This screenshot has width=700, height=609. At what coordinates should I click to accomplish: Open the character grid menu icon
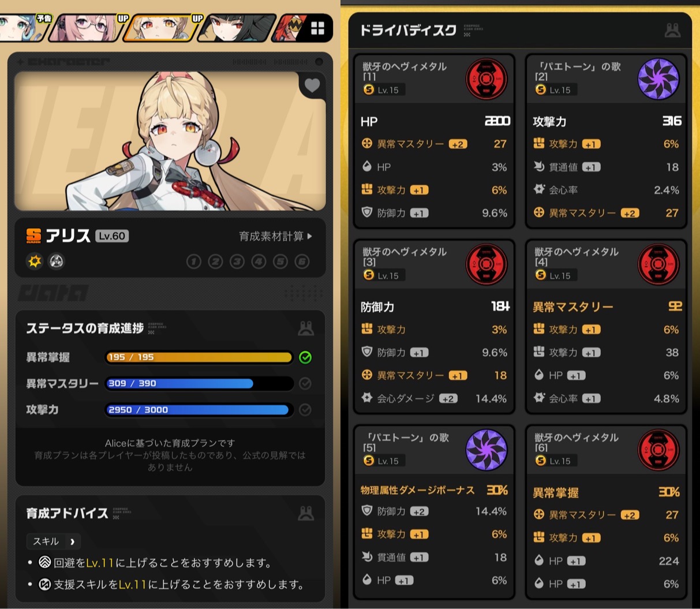317,28
